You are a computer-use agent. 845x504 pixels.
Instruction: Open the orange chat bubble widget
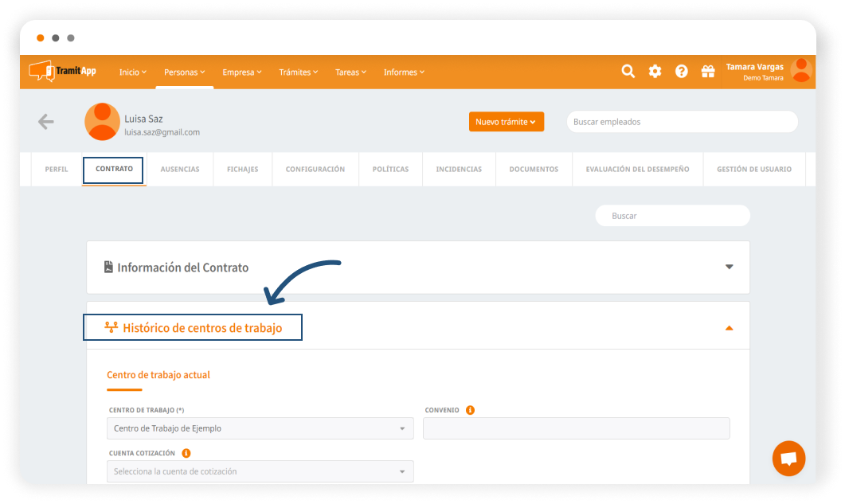[788, 459]
